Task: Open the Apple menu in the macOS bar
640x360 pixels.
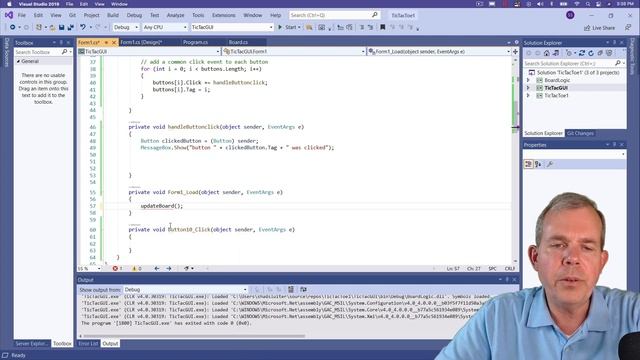Action: (9, 4)
